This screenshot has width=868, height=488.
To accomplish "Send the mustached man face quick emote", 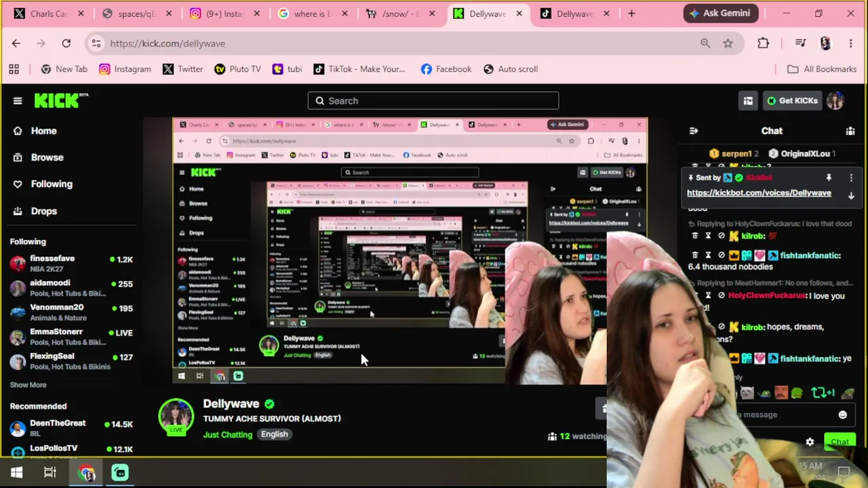I will coord(781,392).
